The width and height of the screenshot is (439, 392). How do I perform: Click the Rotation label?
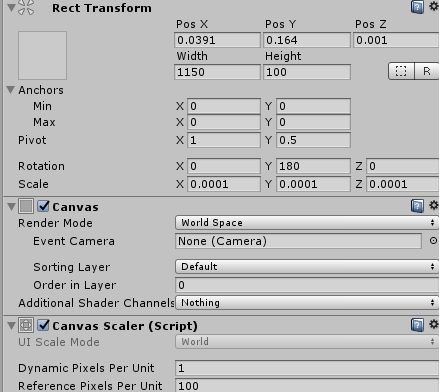(41, 166)
